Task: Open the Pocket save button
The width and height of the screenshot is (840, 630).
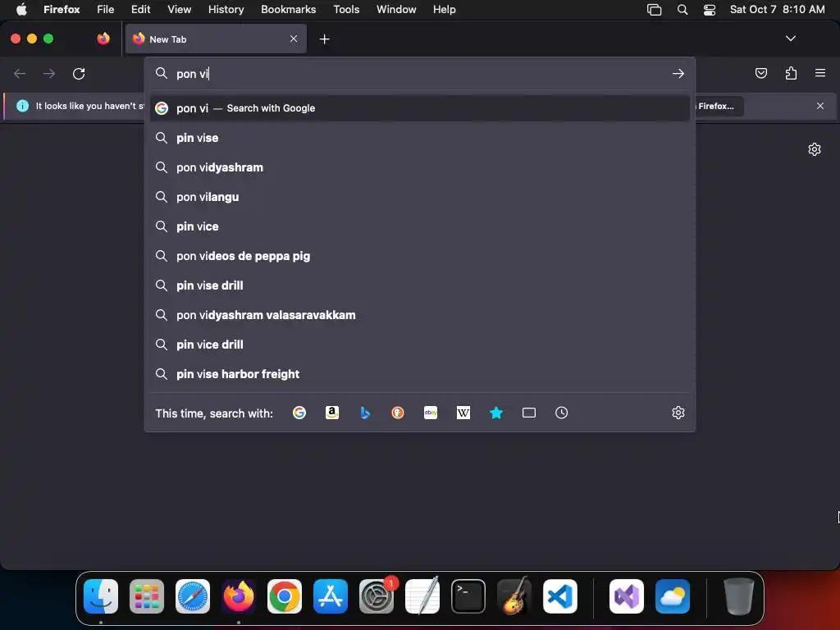Action: [760, 73]
